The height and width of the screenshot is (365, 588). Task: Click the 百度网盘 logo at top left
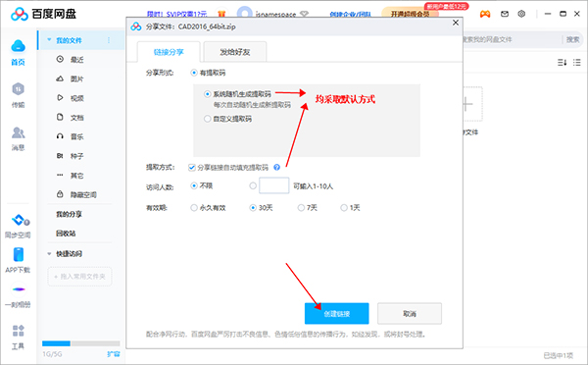click(43, 14)
